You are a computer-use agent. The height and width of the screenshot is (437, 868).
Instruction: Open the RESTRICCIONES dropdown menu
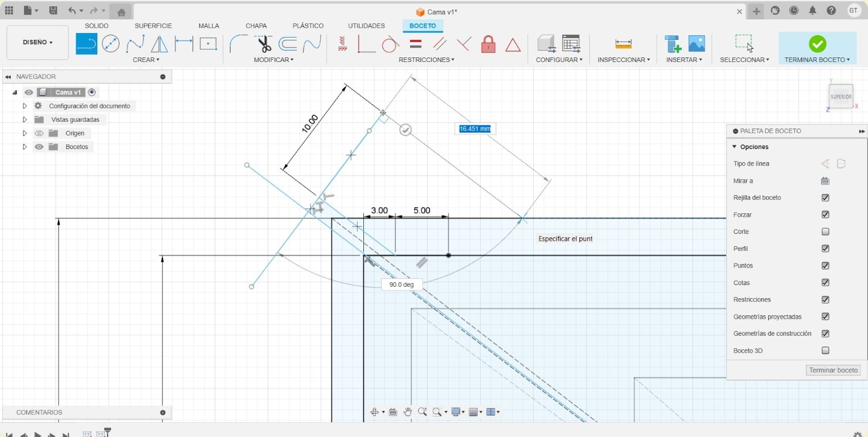[427, 60]
